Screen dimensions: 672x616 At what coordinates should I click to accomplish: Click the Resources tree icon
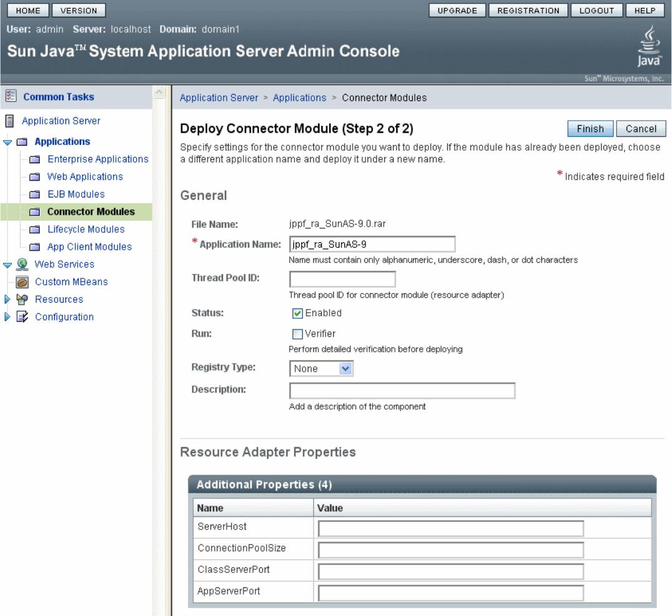22,300
